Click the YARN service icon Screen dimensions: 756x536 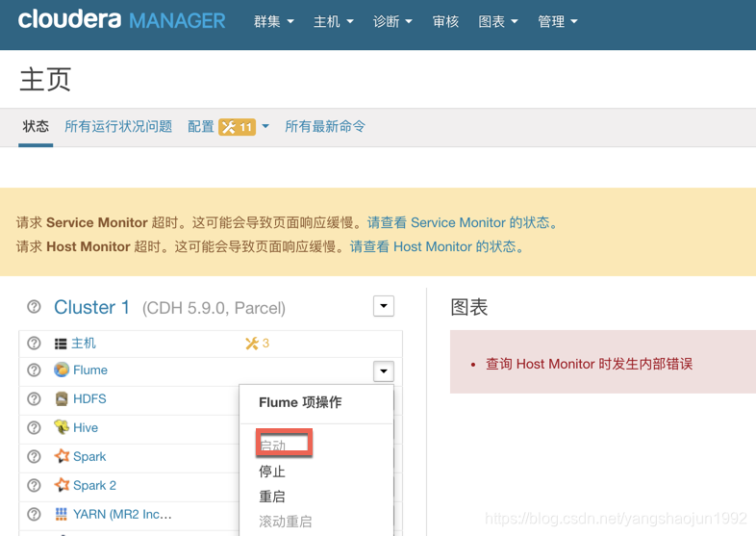point(61,514)
